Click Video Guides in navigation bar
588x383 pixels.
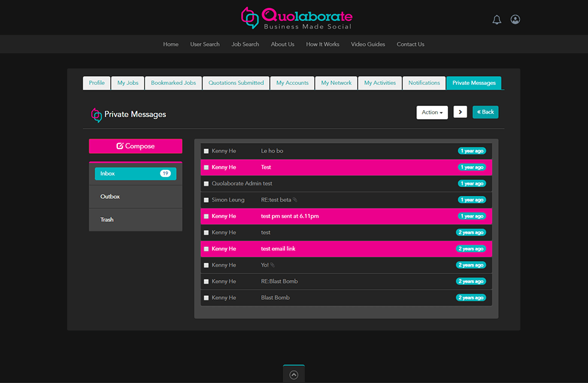click(368, 44)
